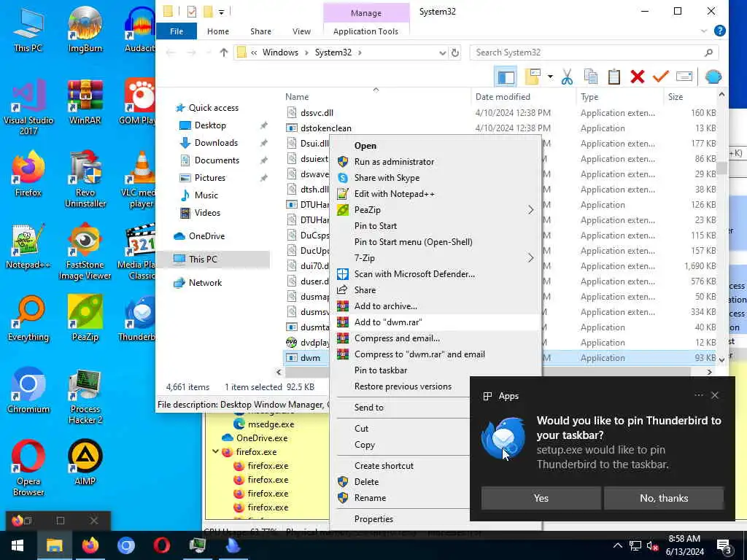Expand the ribbon with the chevron near Help
The image size is (747, 560).
tap(704, 31)
